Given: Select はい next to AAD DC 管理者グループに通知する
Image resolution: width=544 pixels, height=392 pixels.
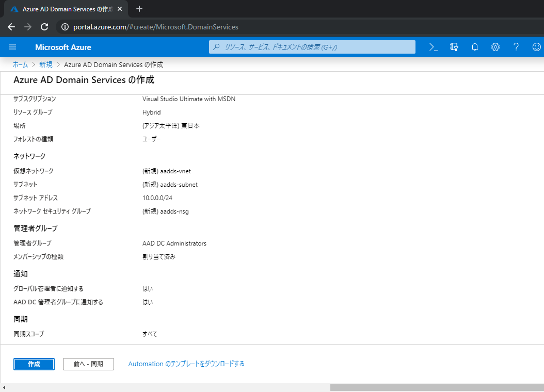Looking at the screenshot, I should (x=148, y=302).
